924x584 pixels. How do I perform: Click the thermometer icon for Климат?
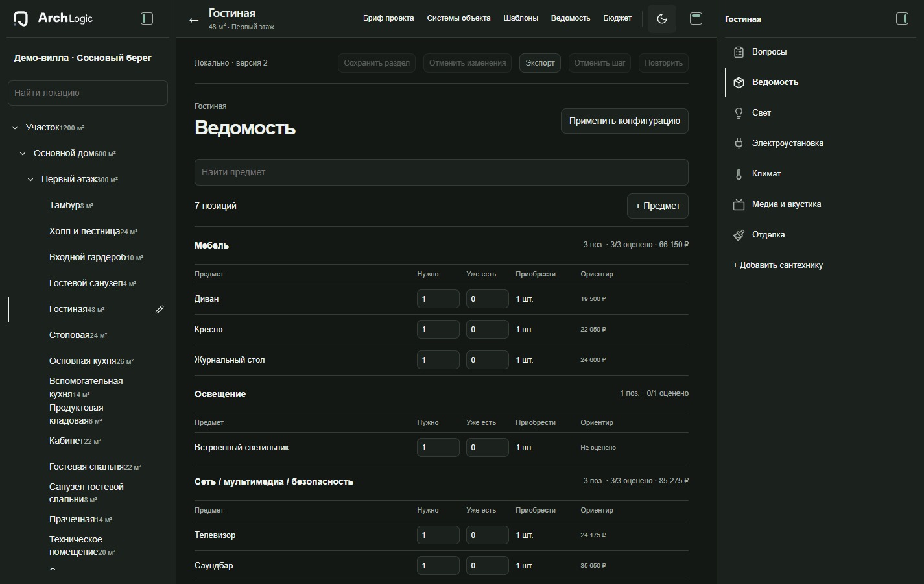(739, 174)
